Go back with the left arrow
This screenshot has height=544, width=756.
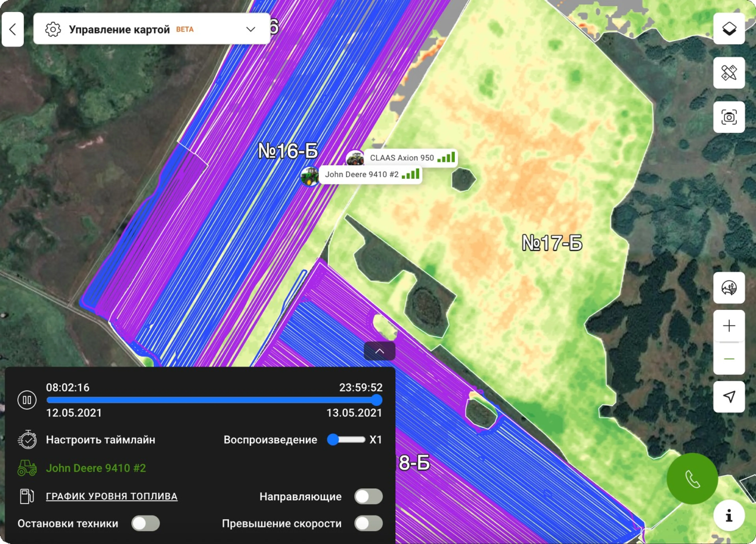coord(13,29)
